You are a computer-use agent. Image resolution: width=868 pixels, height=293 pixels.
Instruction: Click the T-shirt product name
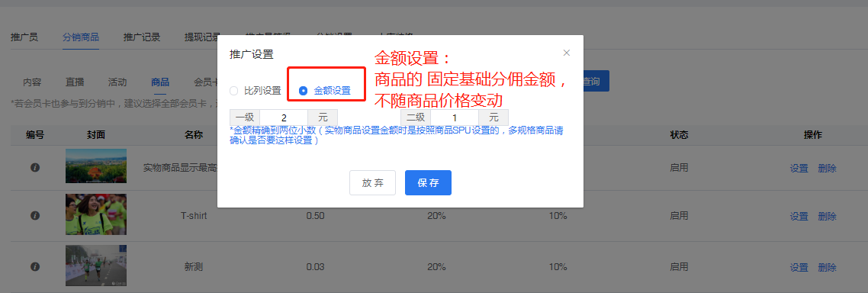[x=194, y=215]
